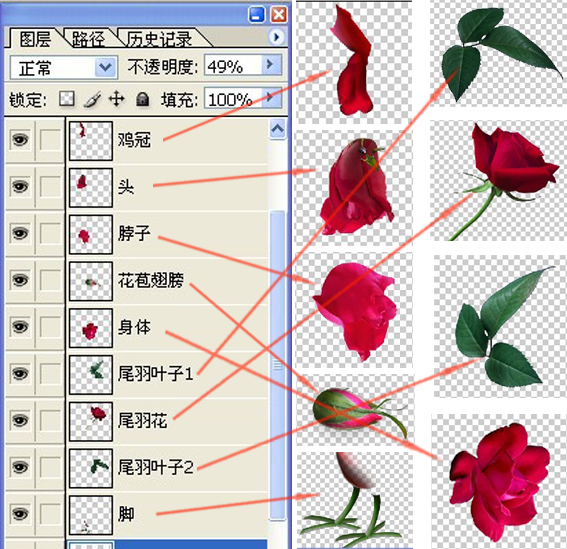Toggle visibility of the 花苞翅膀 layer
Viewport: 567px width, 549px height.
20,280
